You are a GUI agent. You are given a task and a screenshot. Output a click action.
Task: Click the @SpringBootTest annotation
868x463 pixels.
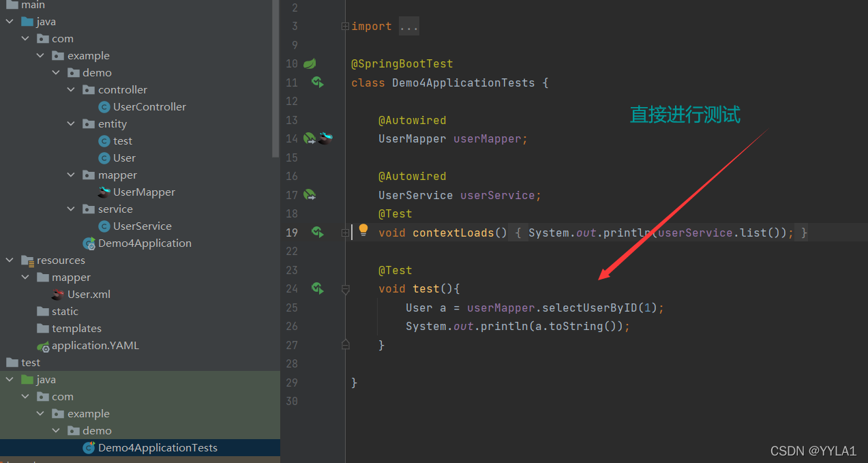(x=402, y=64)
